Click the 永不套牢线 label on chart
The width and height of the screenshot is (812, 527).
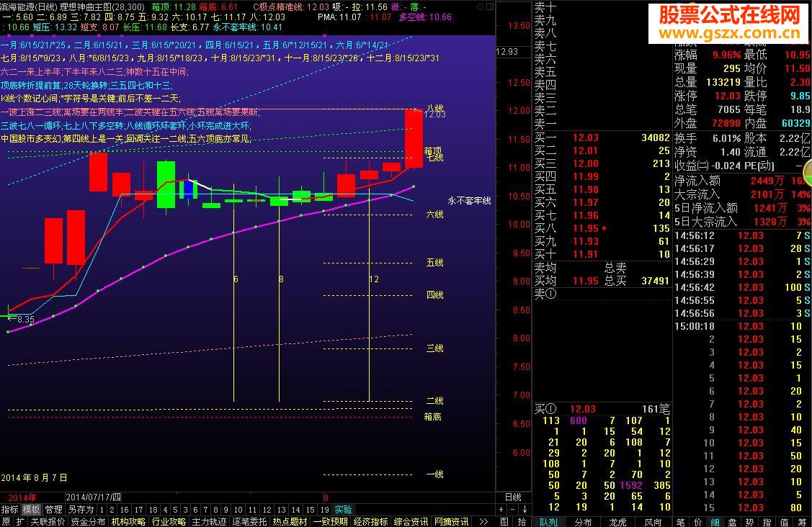point(469,200)
